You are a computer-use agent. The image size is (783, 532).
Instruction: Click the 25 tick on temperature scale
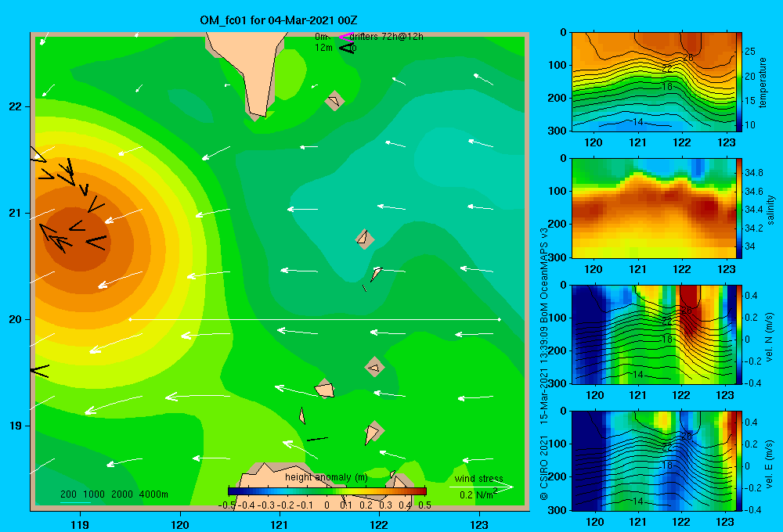click(x=749, y=52)
